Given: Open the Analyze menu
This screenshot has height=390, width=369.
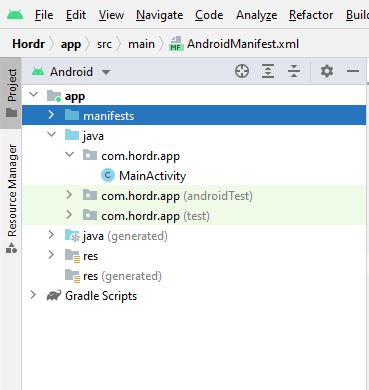Looking at the screenshot, I should click(256, 15).
